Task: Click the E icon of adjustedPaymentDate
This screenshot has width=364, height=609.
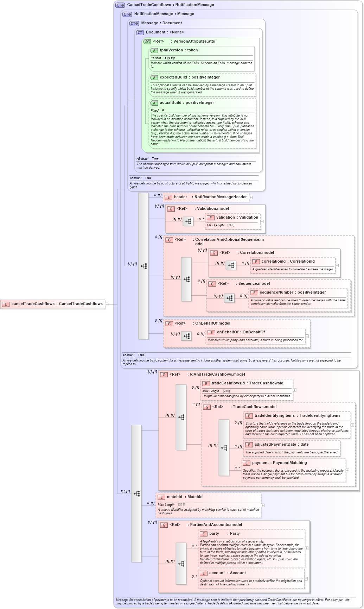Action: tap(249, 445)
